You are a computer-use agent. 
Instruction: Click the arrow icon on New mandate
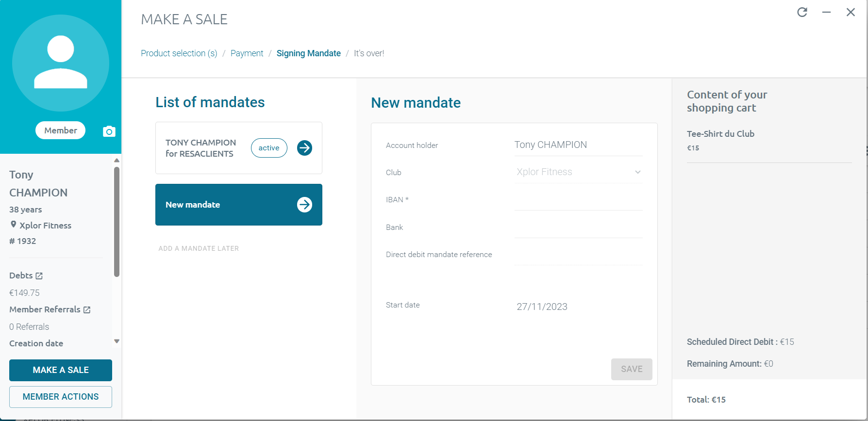pos(304,205)
